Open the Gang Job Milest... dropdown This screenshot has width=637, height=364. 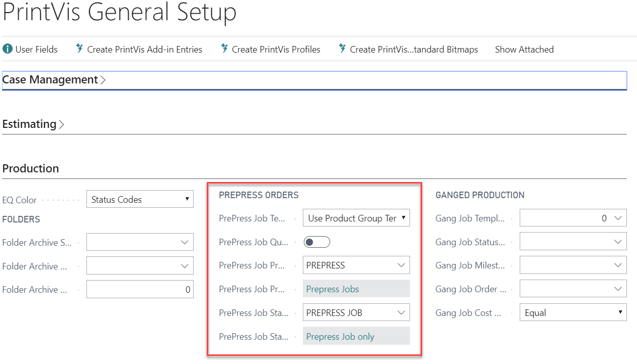tap(573, 265)
